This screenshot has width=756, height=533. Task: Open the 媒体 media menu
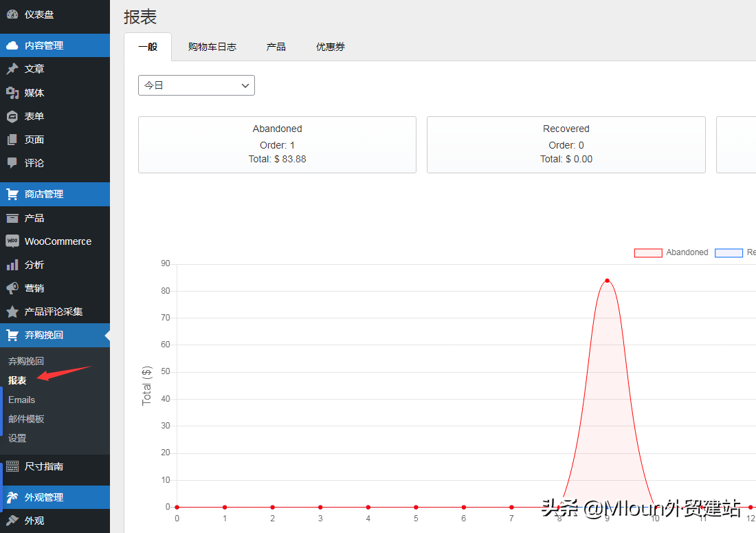click(x=55, y=93)
